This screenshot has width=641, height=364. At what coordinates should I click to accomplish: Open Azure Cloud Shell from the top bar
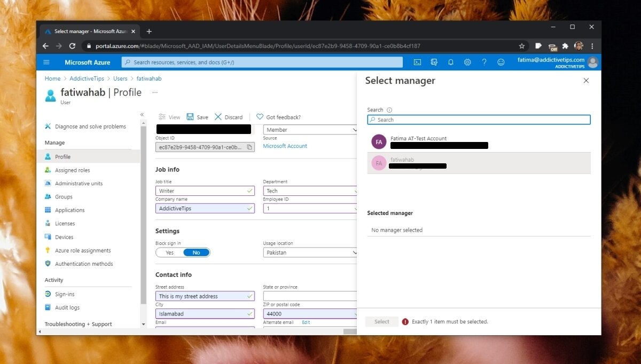click(x=417, y=62)
